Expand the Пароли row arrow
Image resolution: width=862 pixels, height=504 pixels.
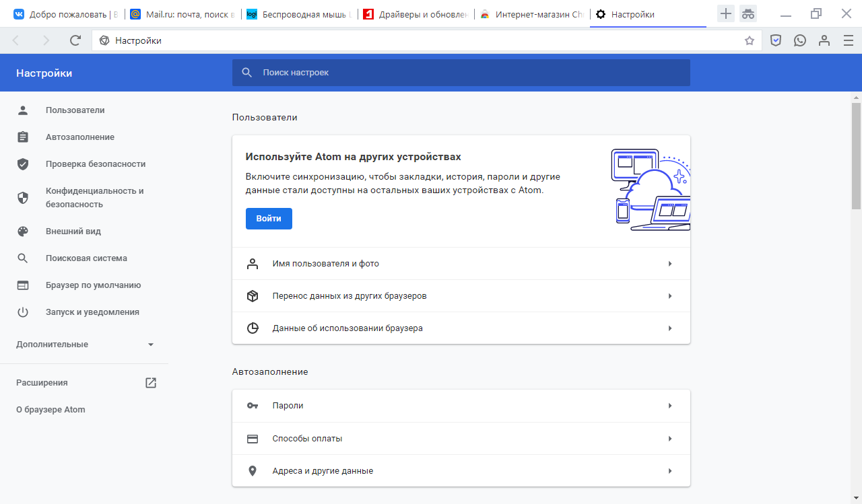(x=670, y=406)
